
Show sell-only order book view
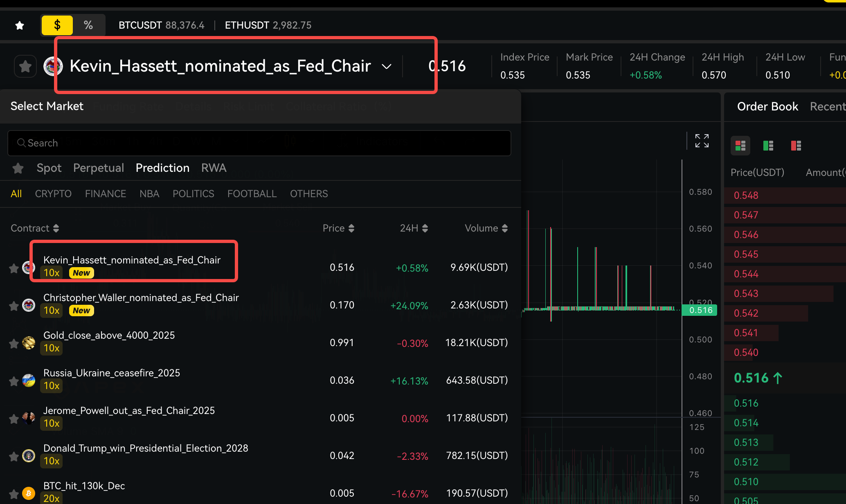pos(796,146)
